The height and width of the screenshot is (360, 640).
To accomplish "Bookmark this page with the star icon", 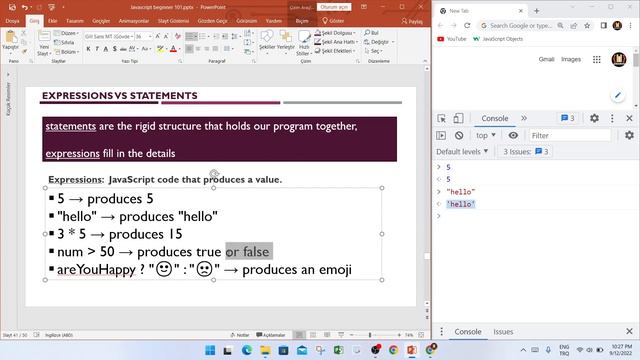I will (x=587, y=25).
